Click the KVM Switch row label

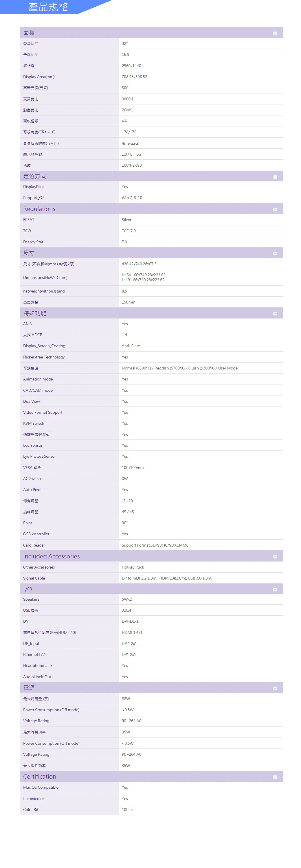[33, 423]
